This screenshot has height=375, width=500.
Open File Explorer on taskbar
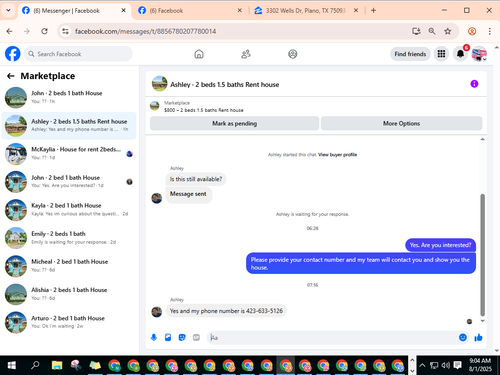coord(57,366)
